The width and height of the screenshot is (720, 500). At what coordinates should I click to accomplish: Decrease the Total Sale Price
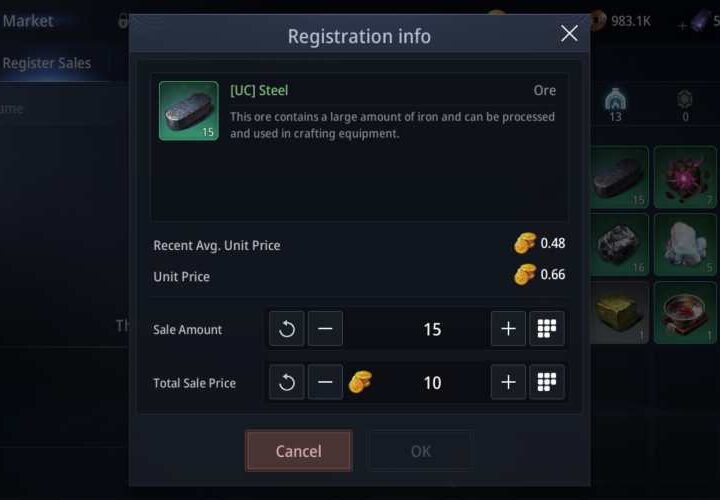point(325,382)
